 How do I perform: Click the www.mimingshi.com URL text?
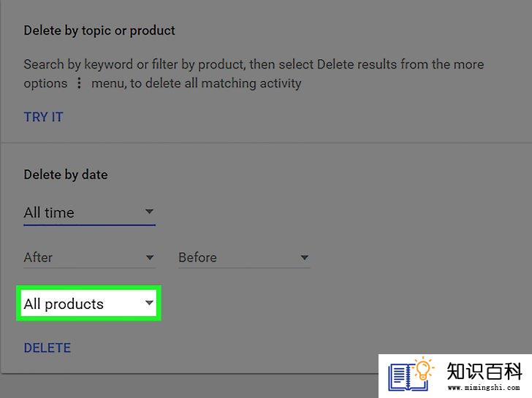tap(484, 388)
